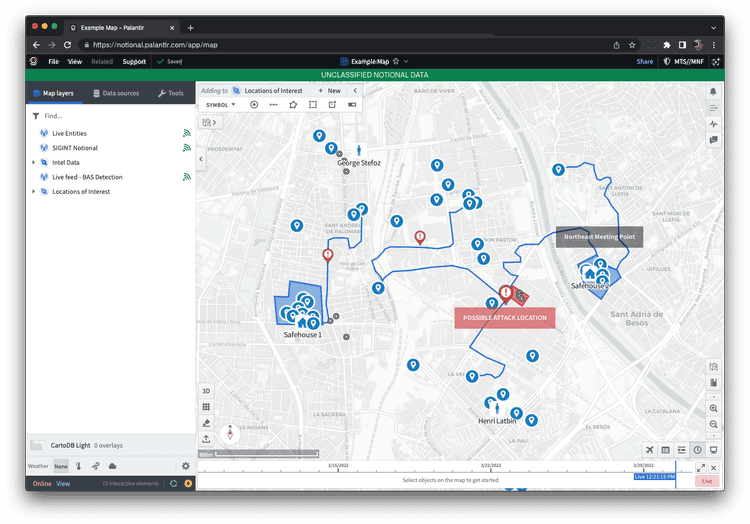Open the SYMBOL dropdown menu

[220, 104]
